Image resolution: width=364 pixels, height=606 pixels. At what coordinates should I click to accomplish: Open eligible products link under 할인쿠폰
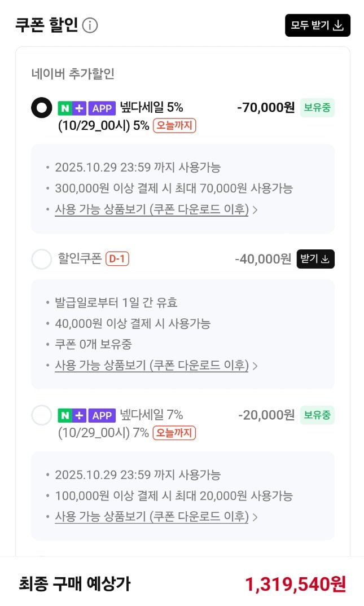pos(152,365)
